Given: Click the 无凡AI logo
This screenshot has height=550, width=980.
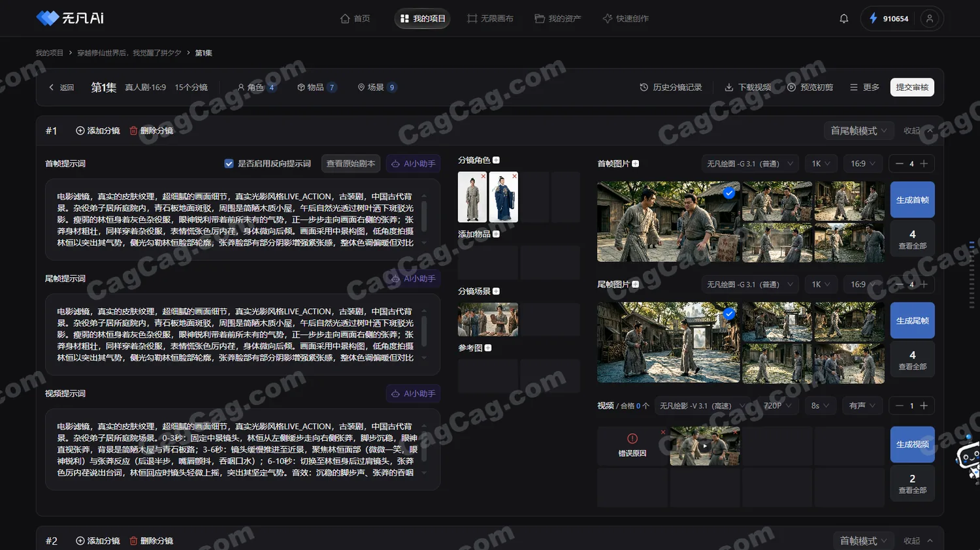Looking at the screenshot, I should point(70,18).
